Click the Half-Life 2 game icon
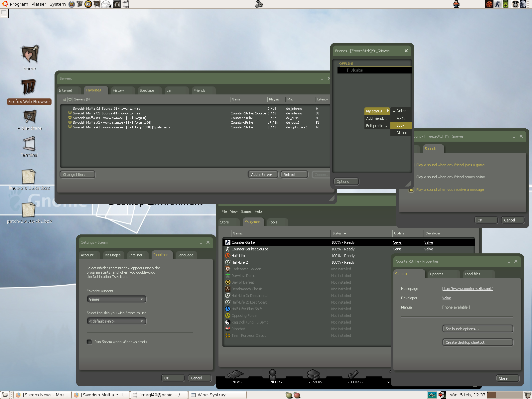The image size is (532, 399). [228, 262]
